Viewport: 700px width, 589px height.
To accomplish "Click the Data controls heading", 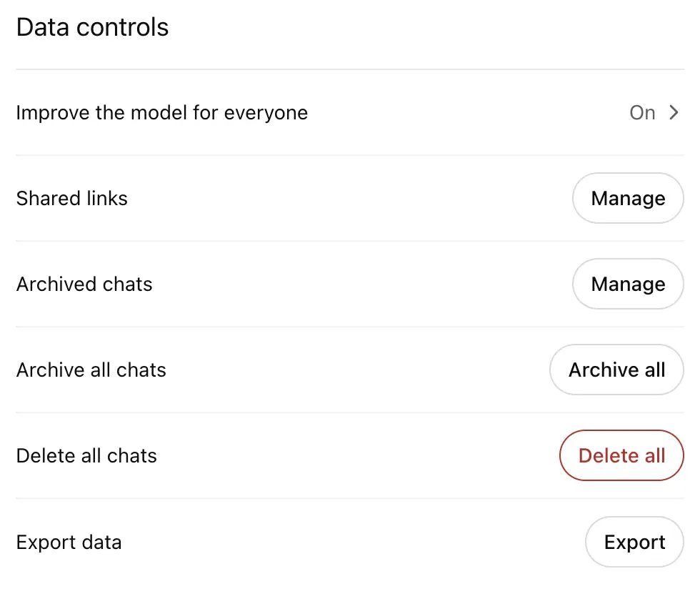I will [93, 27].
